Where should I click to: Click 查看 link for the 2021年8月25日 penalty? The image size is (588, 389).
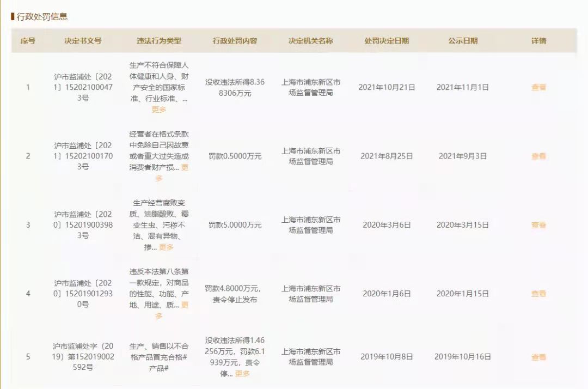click(538, 156)
